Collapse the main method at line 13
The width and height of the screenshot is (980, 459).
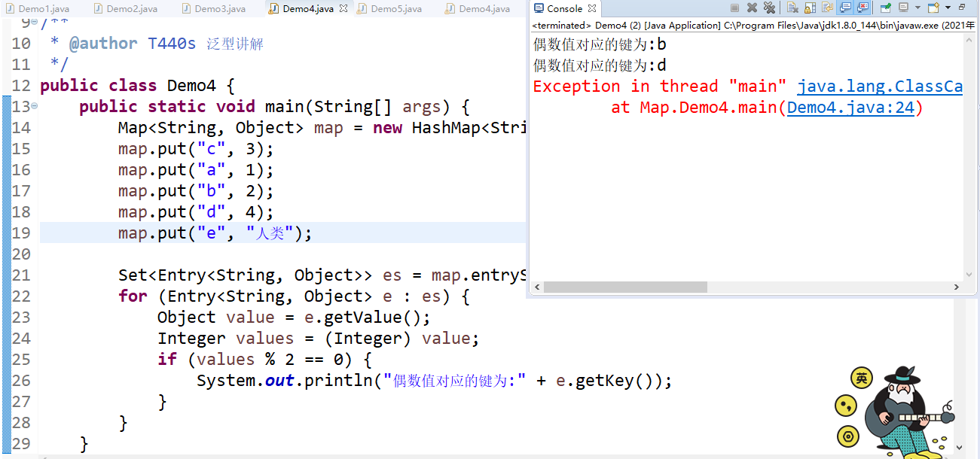click(x=35, y=106)
